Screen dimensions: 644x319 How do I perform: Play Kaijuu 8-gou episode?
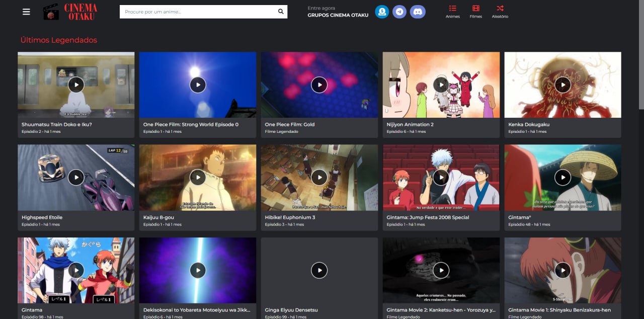198,177
